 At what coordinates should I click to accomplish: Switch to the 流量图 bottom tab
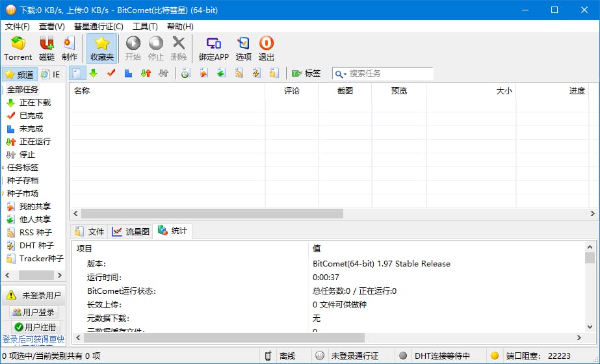coord(131,231)
